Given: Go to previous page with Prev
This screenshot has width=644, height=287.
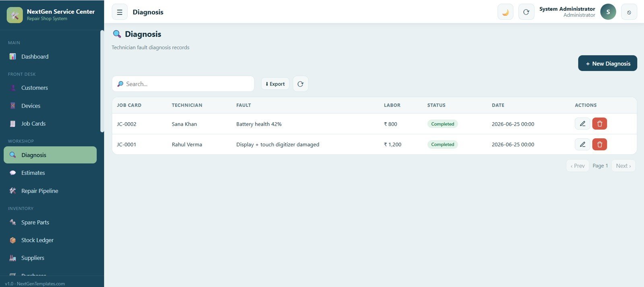Looking at the screenshot, I should [578, 166].
